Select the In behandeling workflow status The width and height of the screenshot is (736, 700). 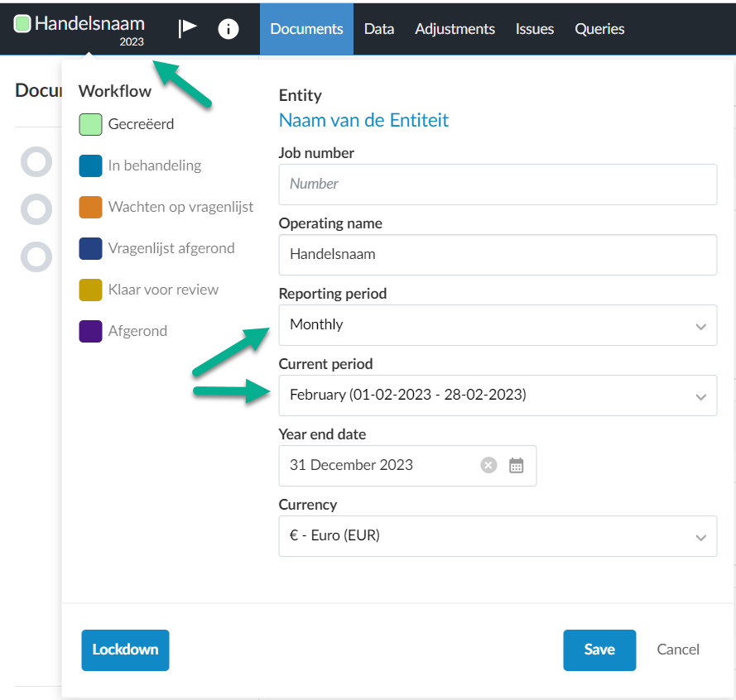click(140, 165)
